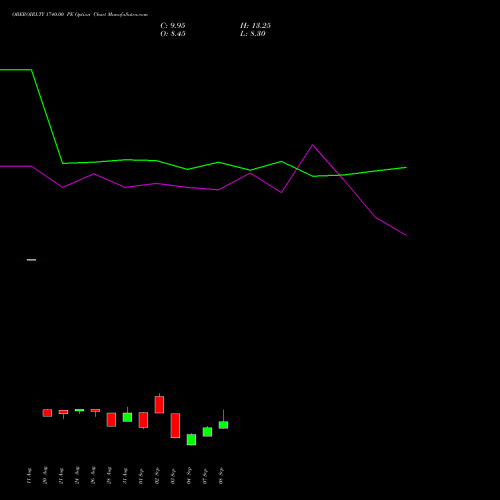Select the green candlestick for 04 Sep

click(x=191, y=440)
